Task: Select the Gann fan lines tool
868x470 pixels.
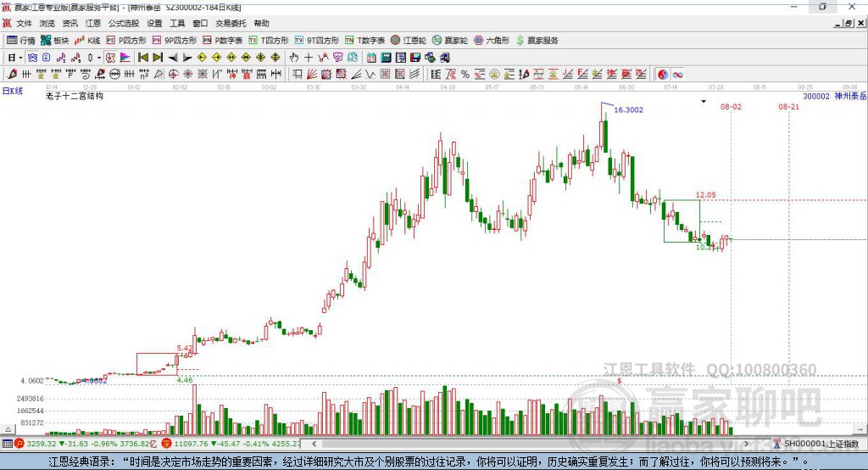Action: (x=312, y=75)
